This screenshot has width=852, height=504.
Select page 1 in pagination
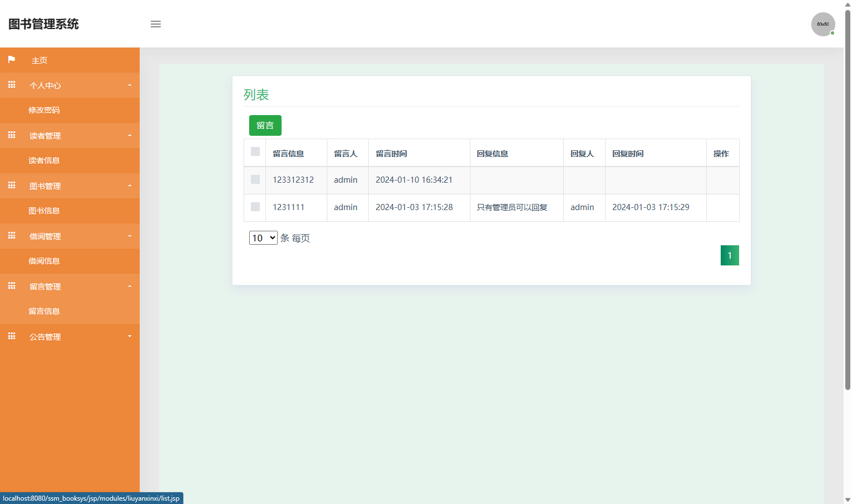pos(730,255)
